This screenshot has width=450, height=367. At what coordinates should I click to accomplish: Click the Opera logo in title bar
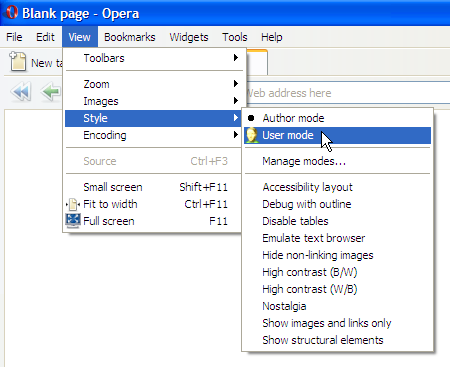(x=11, y=13)
